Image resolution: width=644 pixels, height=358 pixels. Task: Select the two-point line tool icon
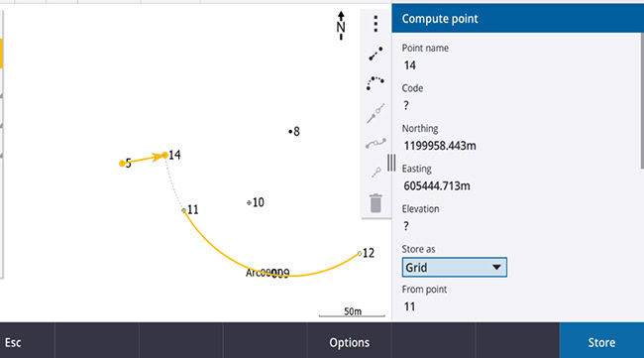tap(376, 54)
